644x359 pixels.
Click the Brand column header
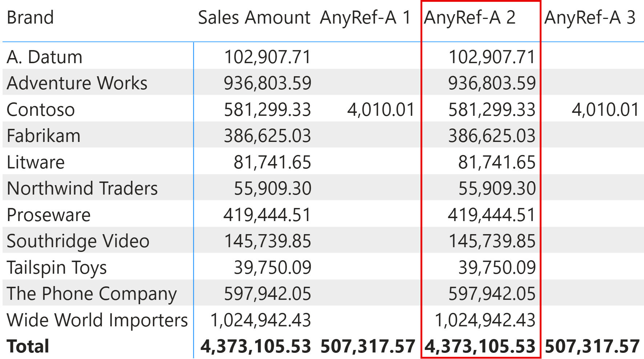[30, 17]
